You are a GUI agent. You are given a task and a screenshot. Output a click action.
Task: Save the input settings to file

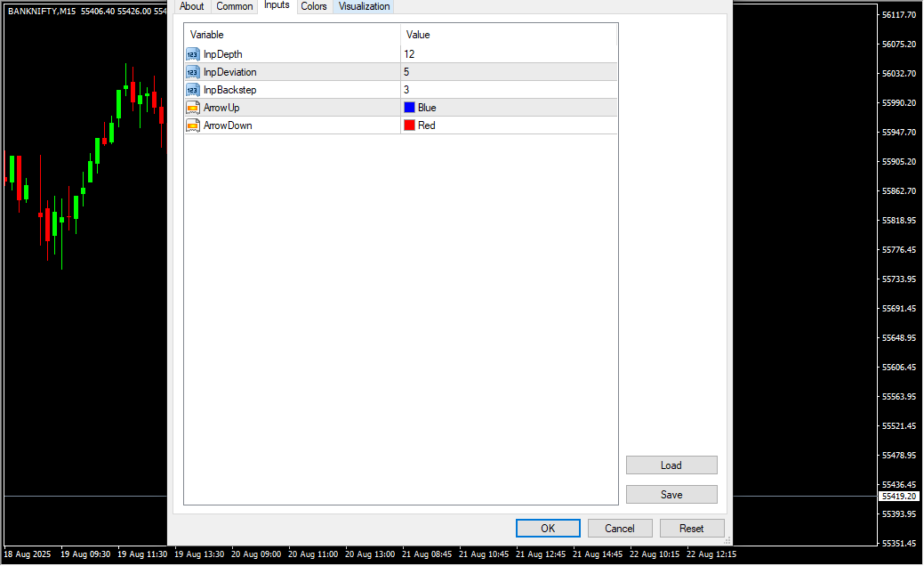click(x=671, y=495)
